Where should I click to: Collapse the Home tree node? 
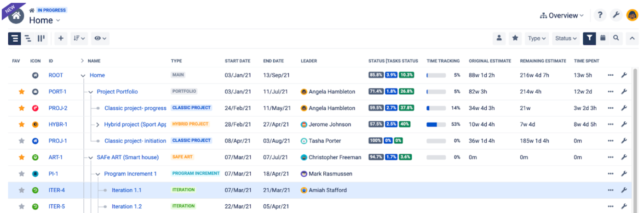click(x=83, y=76)
